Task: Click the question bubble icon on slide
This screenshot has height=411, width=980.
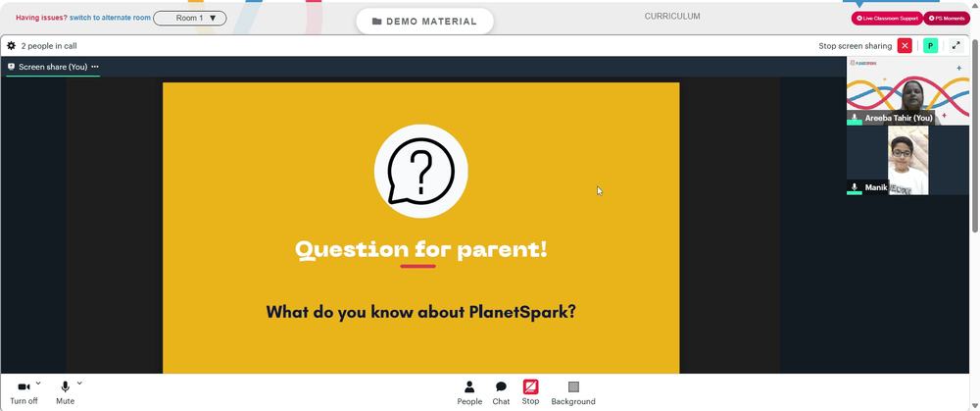Action: pyautogui.click(x=420, y=172)
